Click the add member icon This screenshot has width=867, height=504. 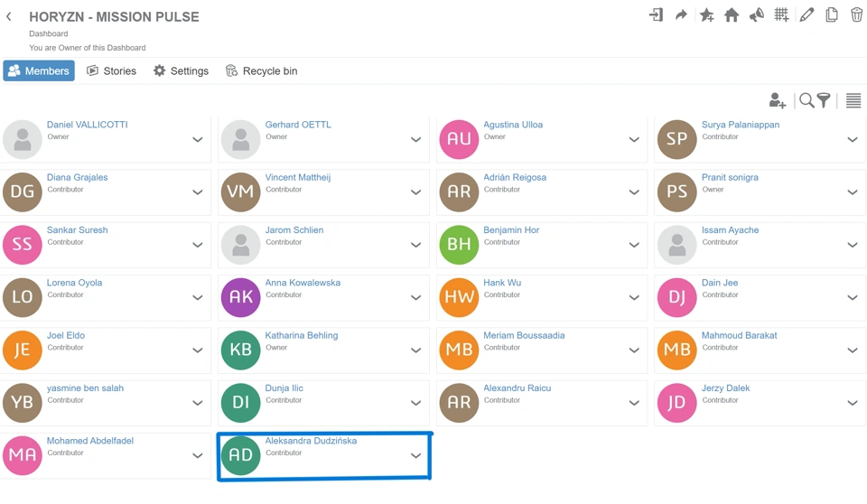coord(777,100)
